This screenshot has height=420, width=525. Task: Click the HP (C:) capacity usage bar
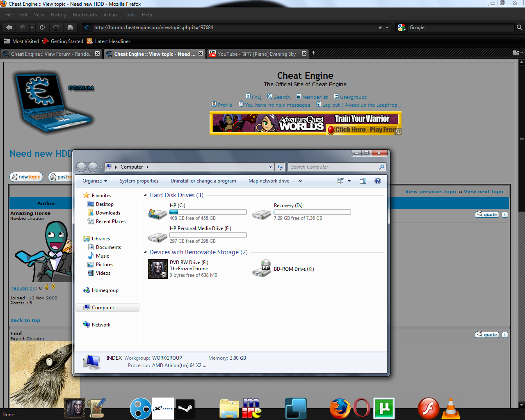208,212
